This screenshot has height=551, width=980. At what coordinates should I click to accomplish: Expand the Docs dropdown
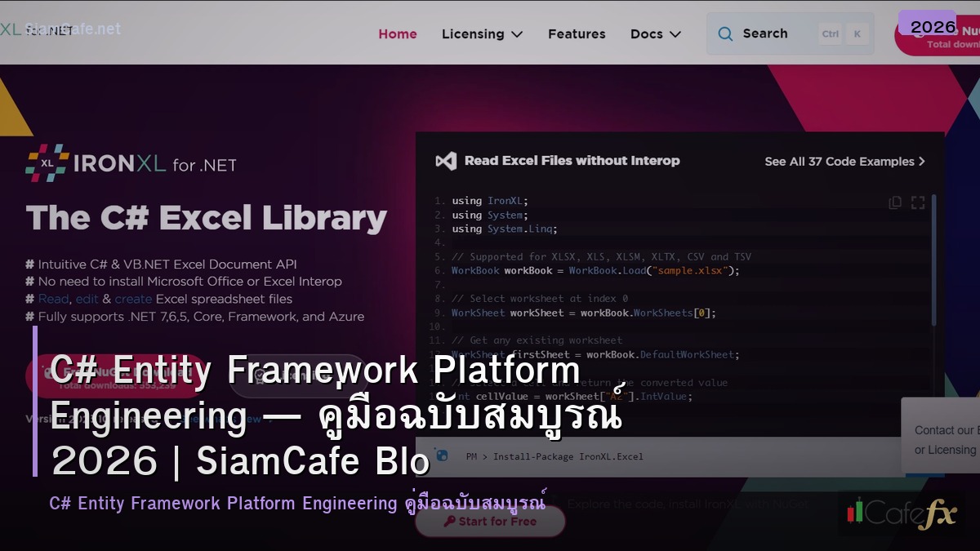click(x=655, y=33)
